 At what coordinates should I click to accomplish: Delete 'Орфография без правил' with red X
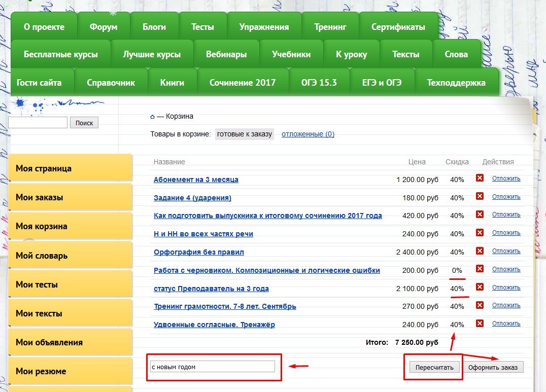[x=480, y=251]
